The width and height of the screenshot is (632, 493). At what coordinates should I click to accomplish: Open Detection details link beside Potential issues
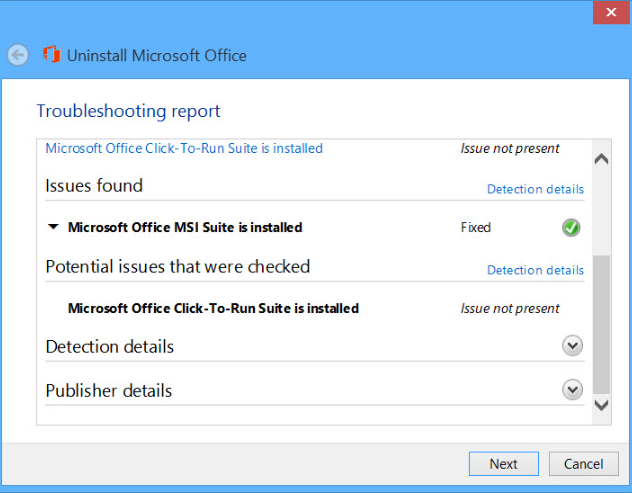(535, 270)
